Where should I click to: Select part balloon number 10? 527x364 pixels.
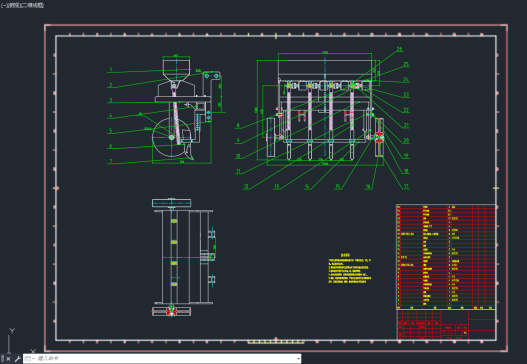(238, 156)
